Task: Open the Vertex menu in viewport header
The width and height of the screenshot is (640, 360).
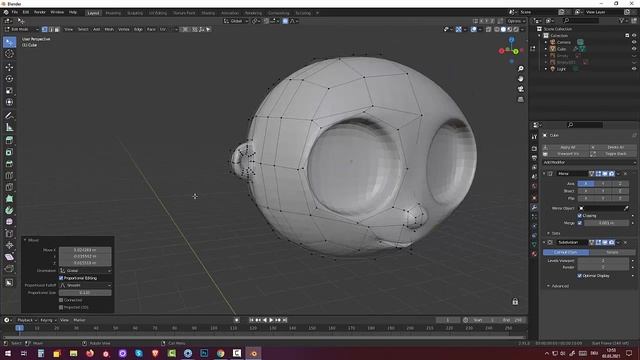Action: [124, 29]
